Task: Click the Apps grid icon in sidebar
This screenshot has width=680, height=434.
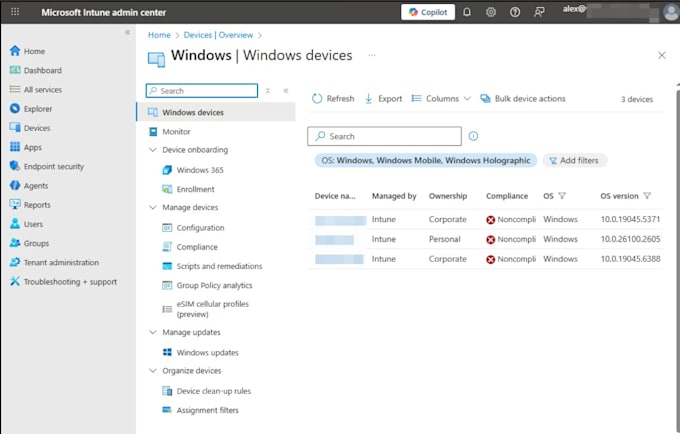Action: (x=15, y=147)
